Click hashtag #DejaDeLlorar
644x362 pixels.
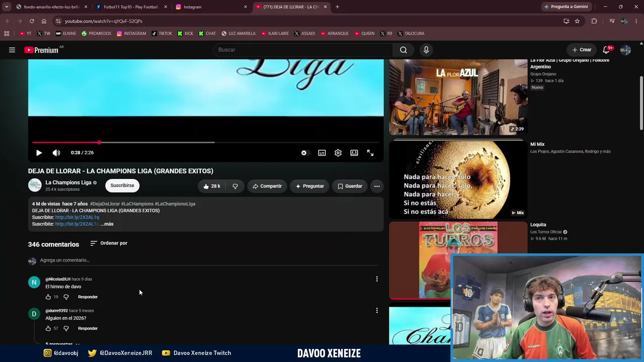105,204
